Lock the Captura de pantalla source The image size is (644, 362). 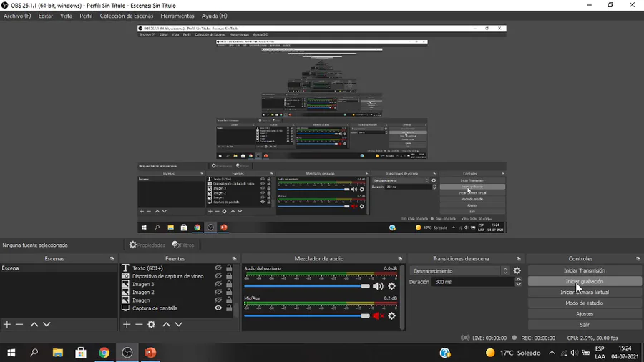tap(229, 308)
